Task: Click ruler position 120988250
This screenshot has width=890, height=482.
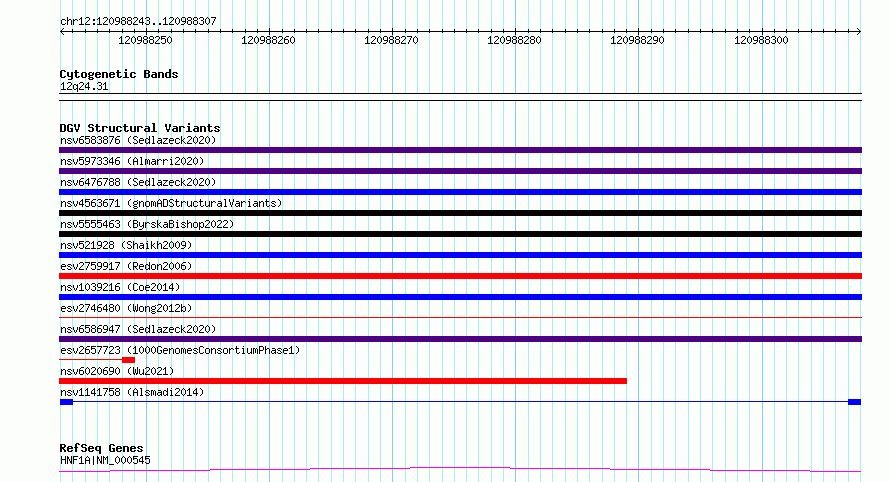Action: coord(145,40)
